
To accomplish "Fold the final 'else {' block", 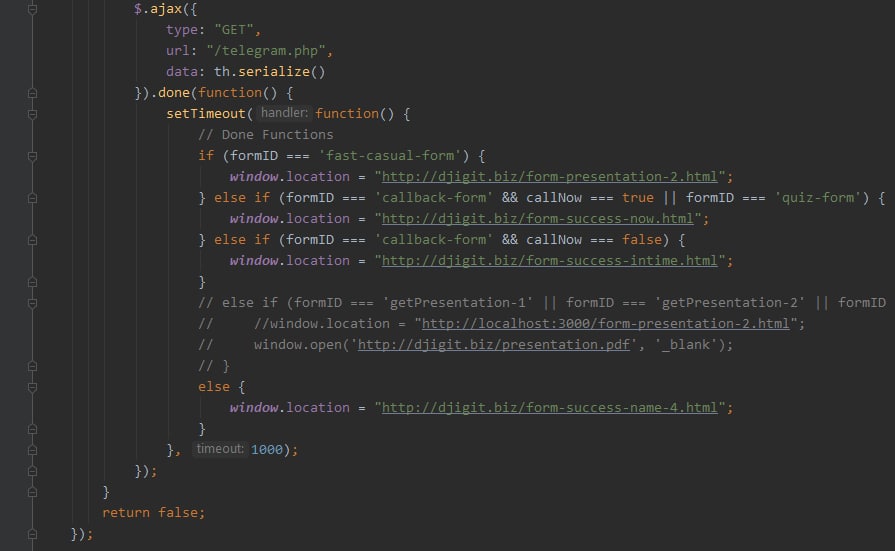I will [33, 387].
